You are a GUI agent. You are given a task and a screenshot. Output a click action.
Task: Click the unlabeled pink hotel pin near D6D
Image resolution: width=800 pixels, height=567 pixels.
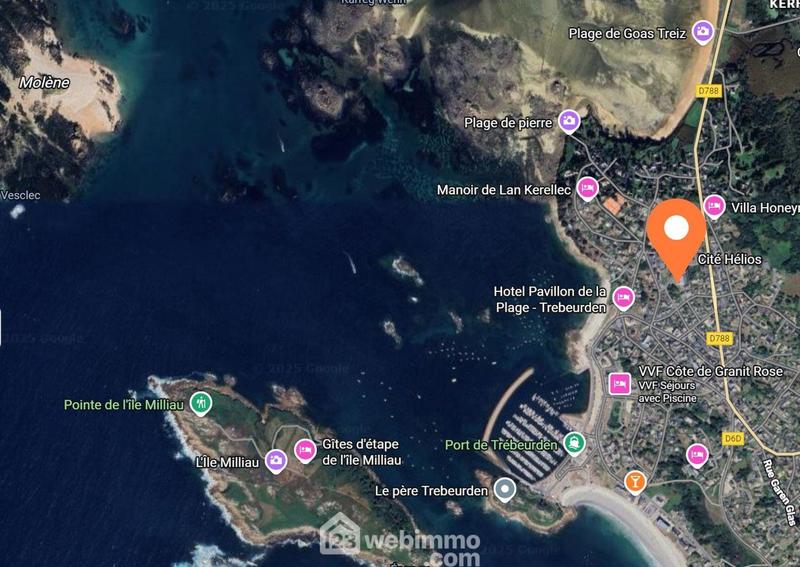697,455
